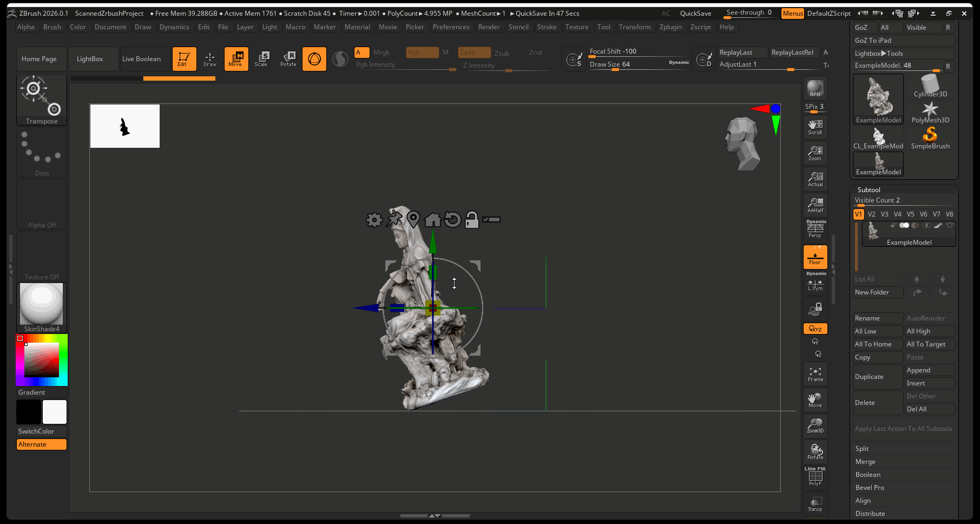Collapse the Subtool palette header
This screenshot has height=524, width=980.
pyautogui.click(x=869, y=190)
